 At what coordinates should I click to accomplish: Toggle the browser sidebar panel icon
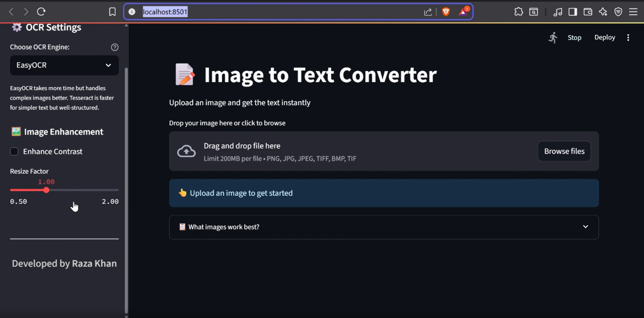573,12
